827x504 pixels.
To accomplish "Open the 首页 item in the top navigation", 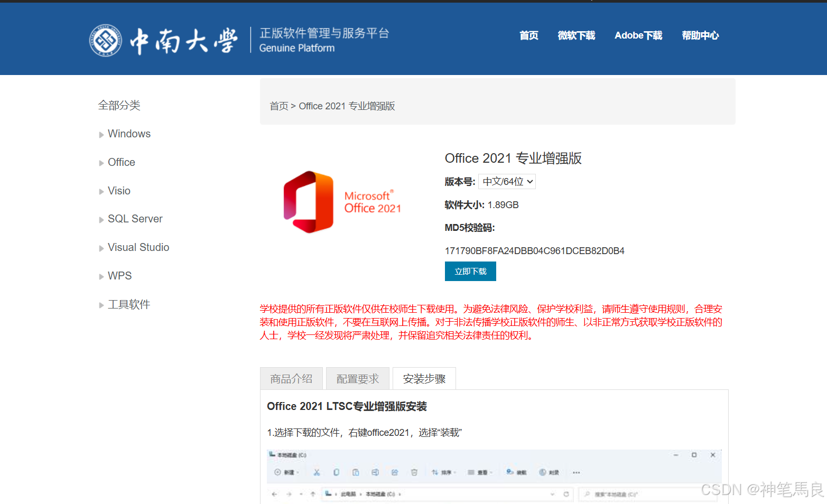I will tap(528, 35).
